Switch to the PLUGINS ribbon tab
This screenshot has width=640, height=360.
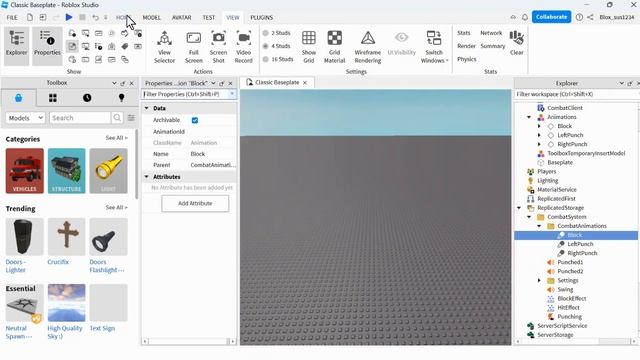tap(262, 18)
